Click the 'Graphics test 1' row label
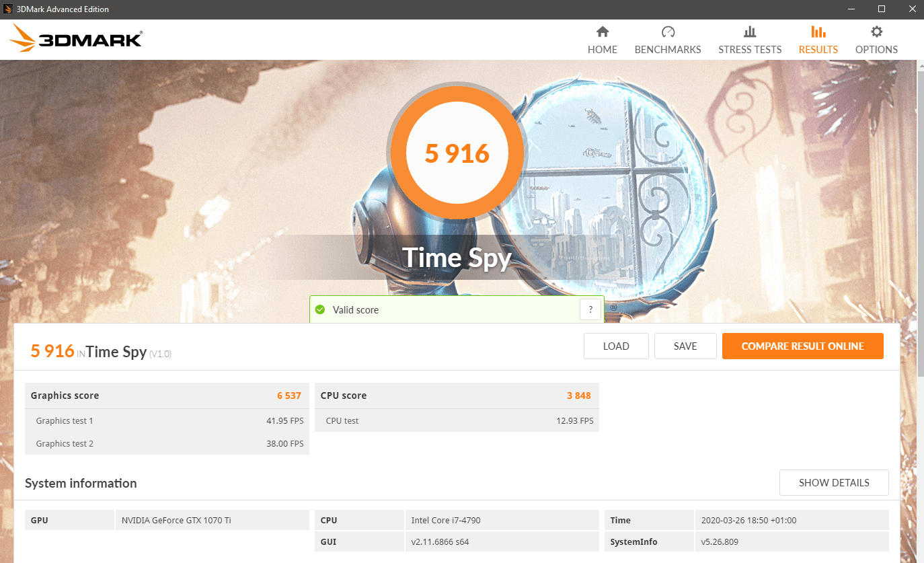Screen dimensions: 924x563 click(x=65, y=420)
